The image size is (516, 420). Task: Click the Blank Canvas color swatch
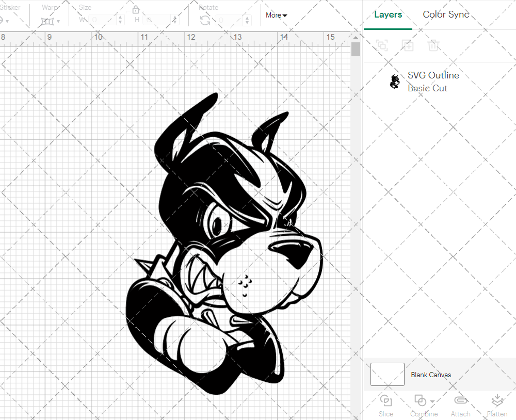(x=387, y=375)
